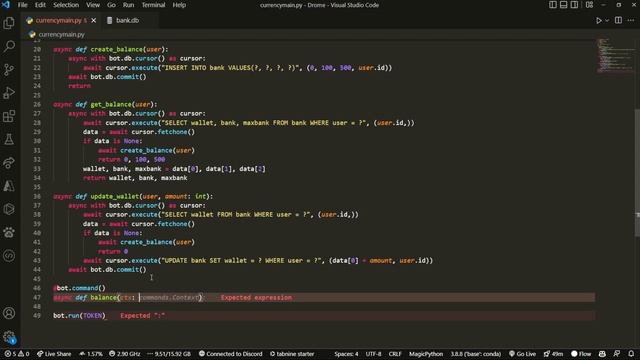This screenshot has height=360, width=640.
Task: Open the Go menu
Action: click(x=111, y=5)
